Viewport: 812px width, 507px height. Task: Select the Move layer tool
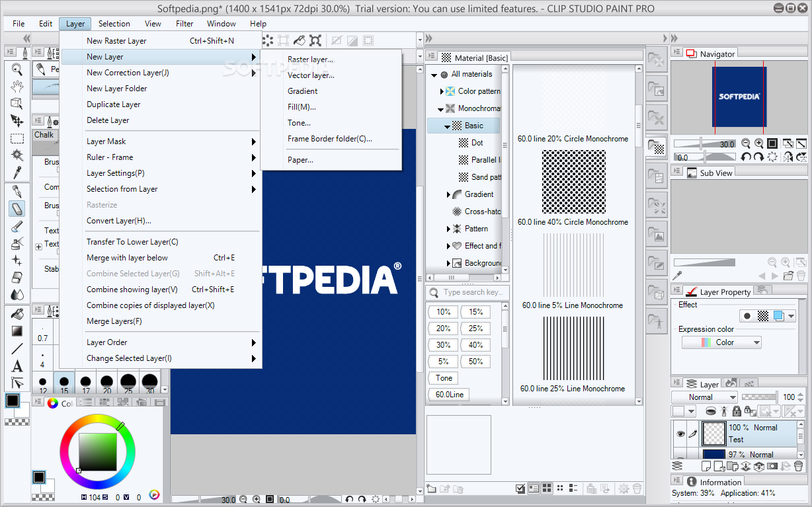pyautogui.click(x=17, y=121)
